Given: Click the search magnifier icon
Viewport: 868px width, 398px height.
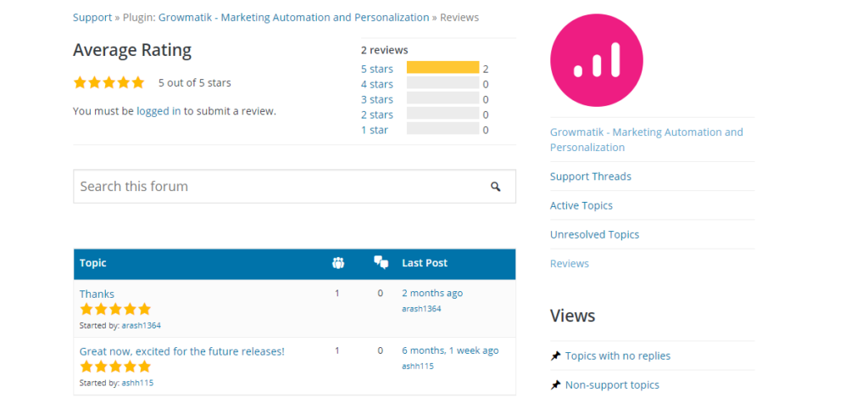Looking at the screenshot, I should point(495,187).
